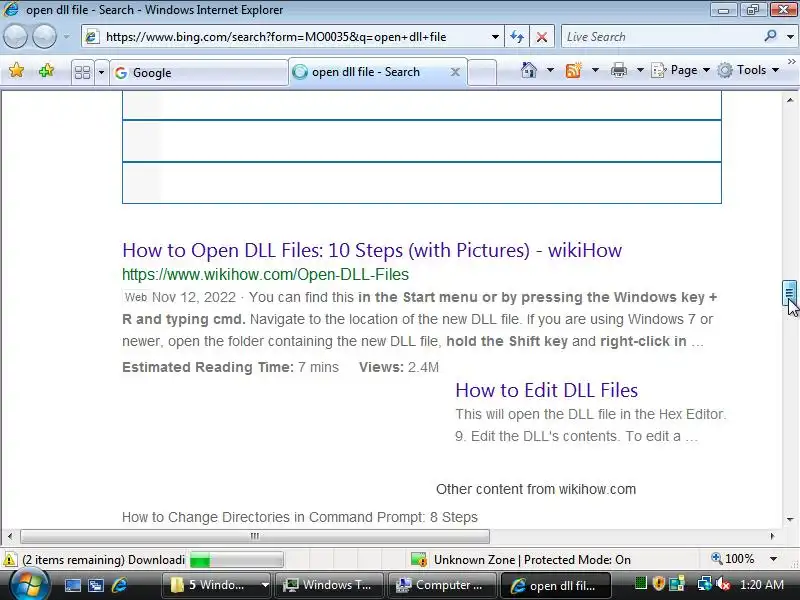This screenshot has height=600, width=800.
Task: Click the Stop loading red X icon
Action: coord(542,37)
